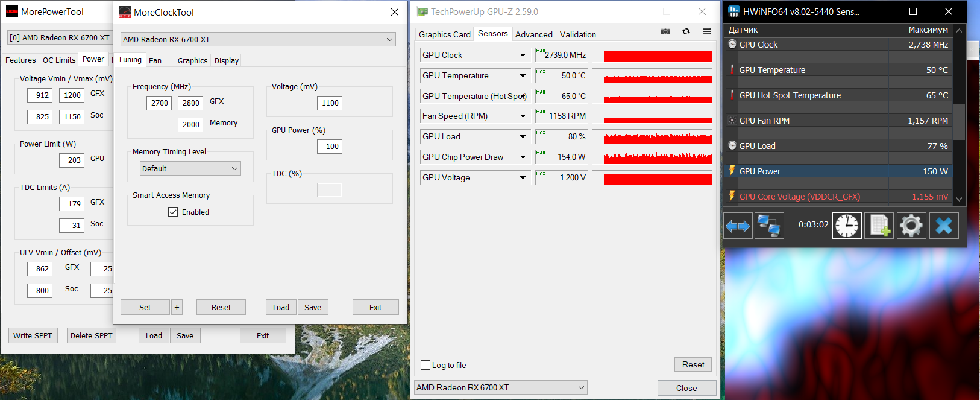
Task: Click GPU Temperature thermometer icon in HWiNFO
Action: pos(732,69)
